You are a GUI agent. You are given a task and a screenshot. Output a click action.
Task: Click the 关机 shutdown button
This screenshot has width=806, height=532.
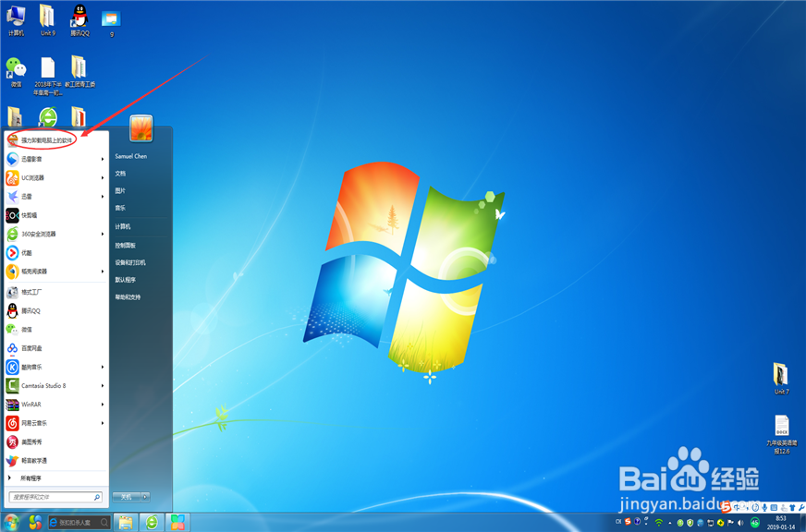click(127, 497)
